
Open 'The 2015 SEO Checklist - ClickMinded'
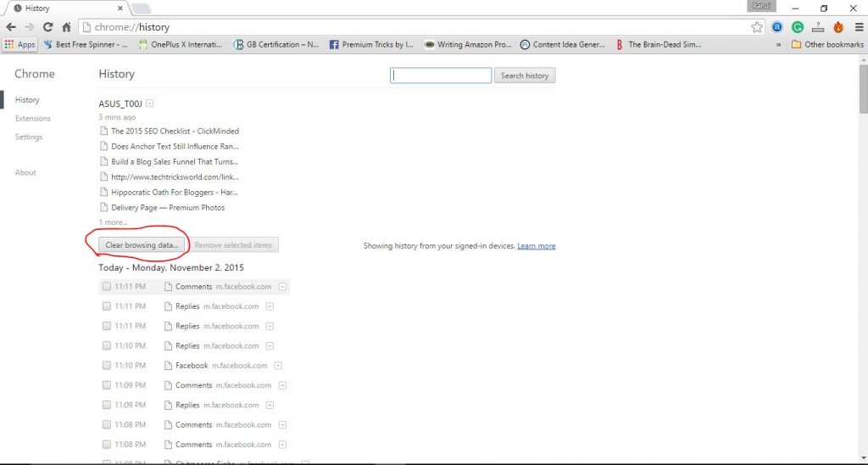point(175,132)
